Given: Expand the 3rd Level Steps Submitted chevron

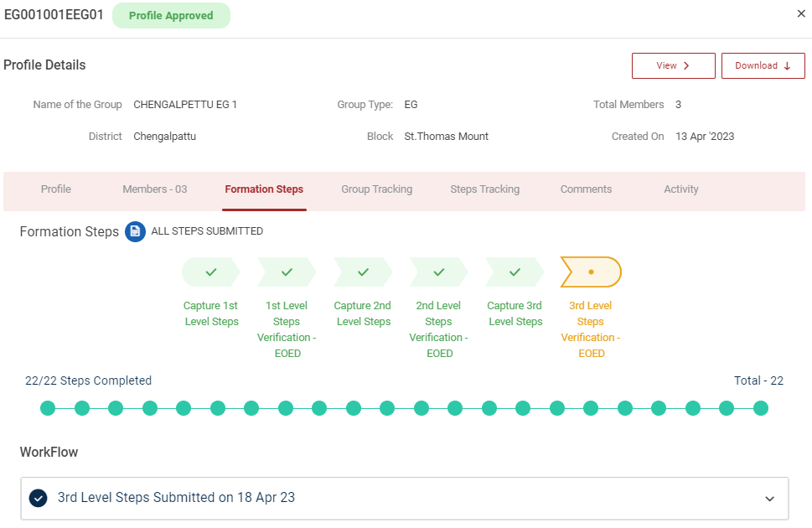Looking at the screenshot, I should coord(769,499).
